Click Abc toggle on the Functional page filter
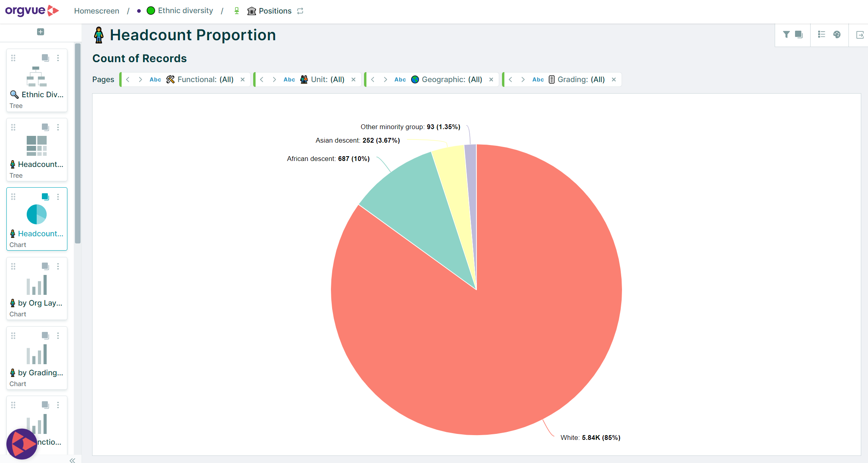The width and height of the screenshot is (868, 463). (x=155, y=79)
